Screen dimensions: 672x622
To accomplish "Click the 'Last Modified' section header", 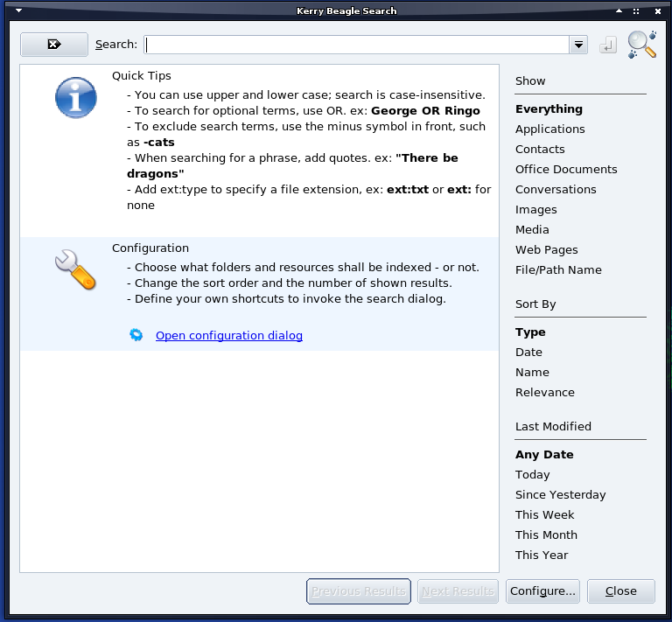I will pos(553,427).
